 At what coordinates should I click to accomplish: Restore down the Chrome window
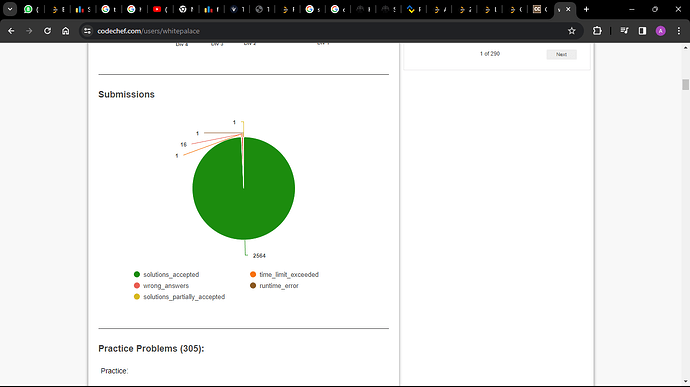click(x=655, y=9)
